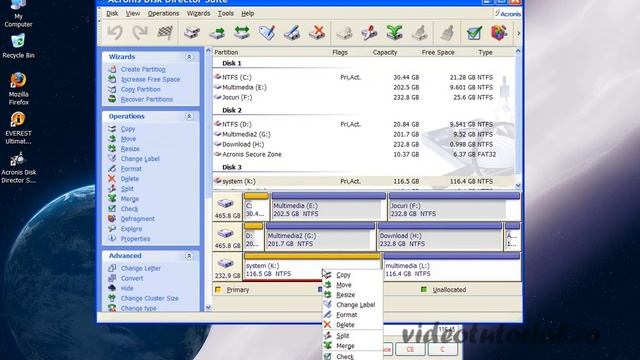Screen dimensions: 640x360
Task: Sort by the Free Space column header
Action: (438, 52)
